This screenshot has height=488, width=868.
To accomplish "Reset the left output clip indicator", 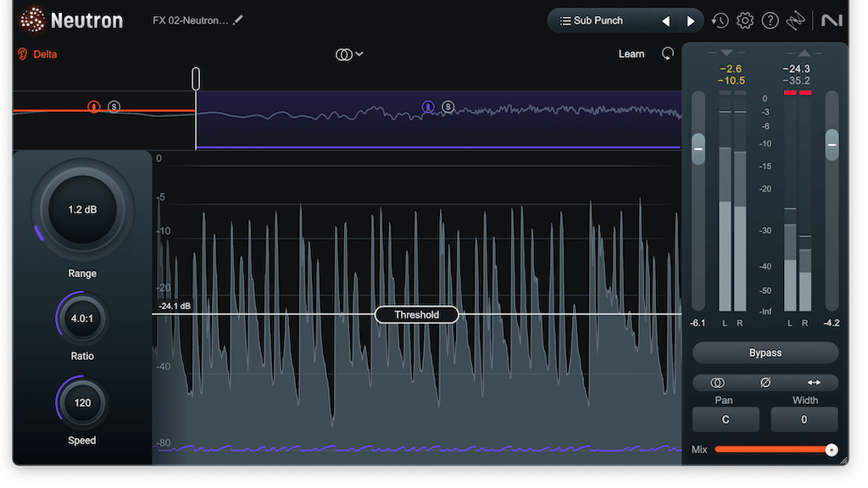I will tap(791, 92).
